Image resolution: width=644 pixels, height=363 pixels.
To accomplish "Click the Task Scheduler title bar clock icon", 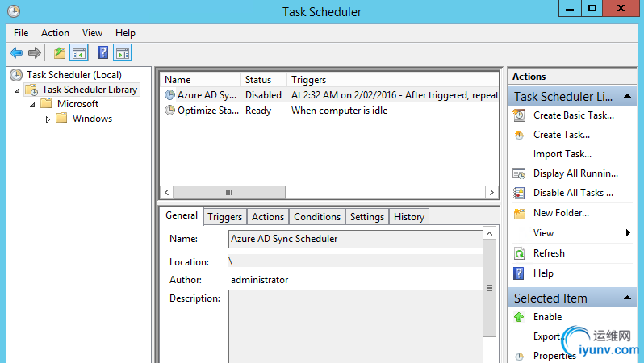I will (14, 11).
